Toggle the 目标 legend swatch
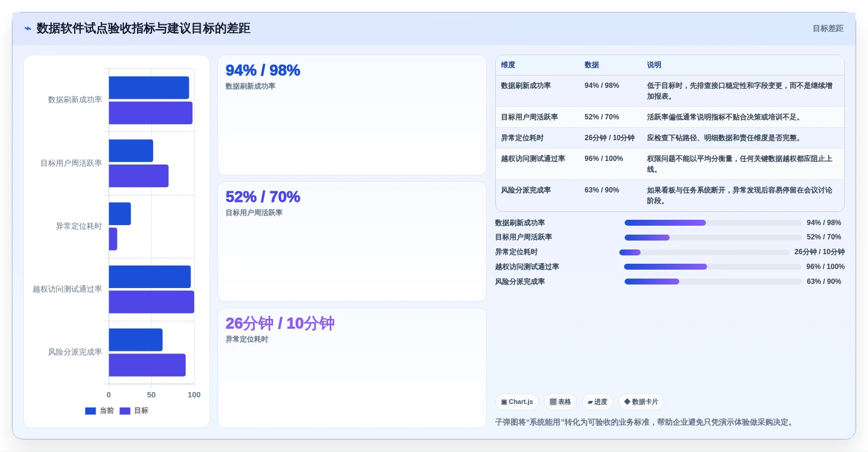868x452 pixels. click(125, 411)
